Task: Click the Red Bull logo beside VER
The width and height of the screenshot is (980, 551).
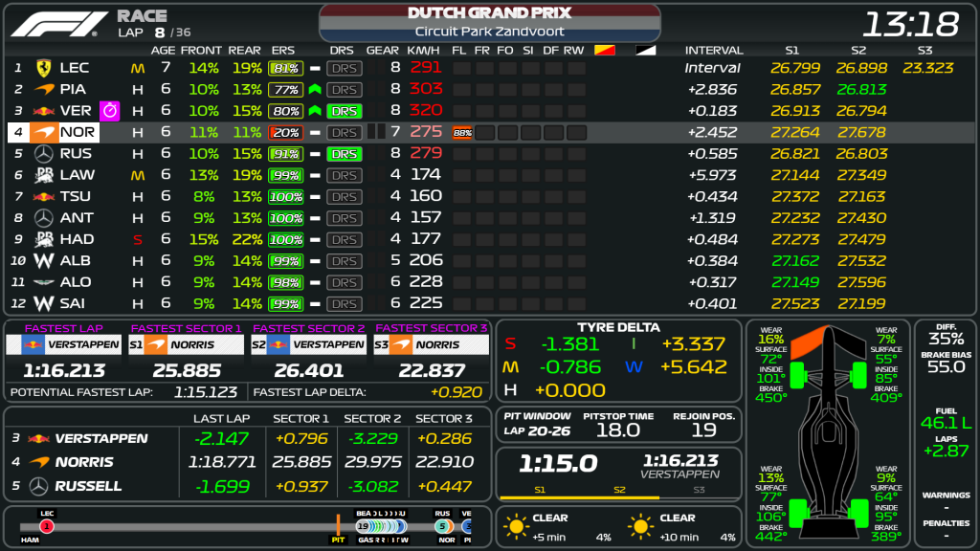Action: (43, 111)
